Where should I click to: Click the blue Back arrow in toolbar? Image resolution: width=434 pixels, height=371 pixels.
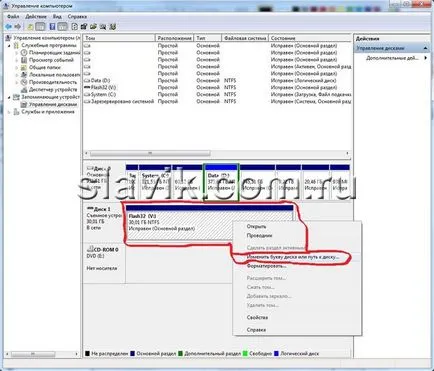pyautogui.click(x=8, y=27)
